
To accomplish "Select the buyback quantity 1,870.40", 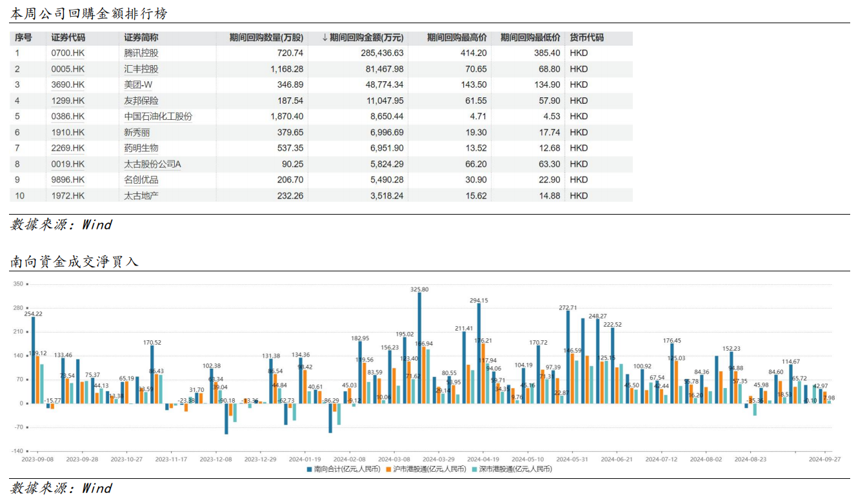I will click(x=288, y=117).
